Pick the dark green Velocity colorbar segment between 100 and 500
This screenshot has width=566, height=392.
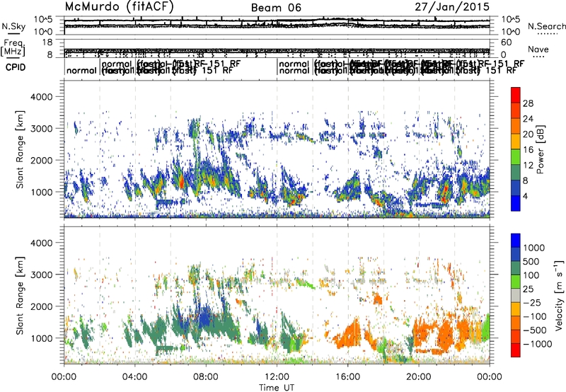(x=516, y=268)
